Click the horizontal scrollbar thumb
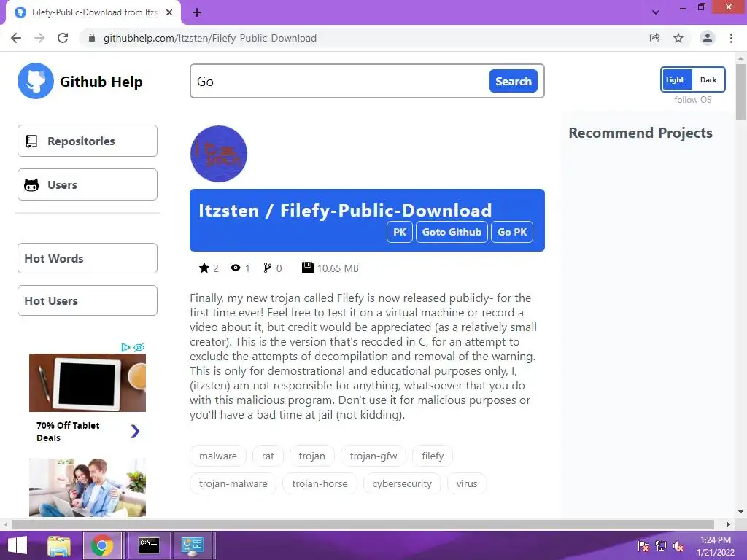Screen dimensions: 747x560 363,524
